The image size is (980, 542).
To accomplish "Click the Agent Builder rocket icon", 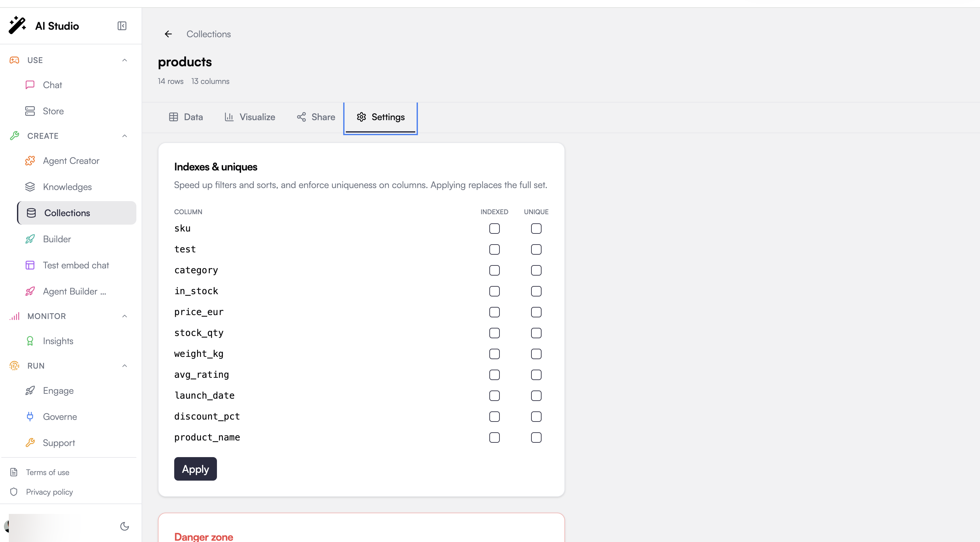I will pos(30,291).
